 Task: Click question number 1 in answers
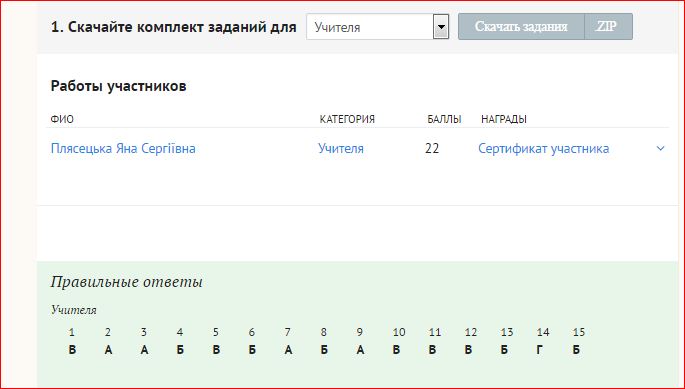coord(72,332)
